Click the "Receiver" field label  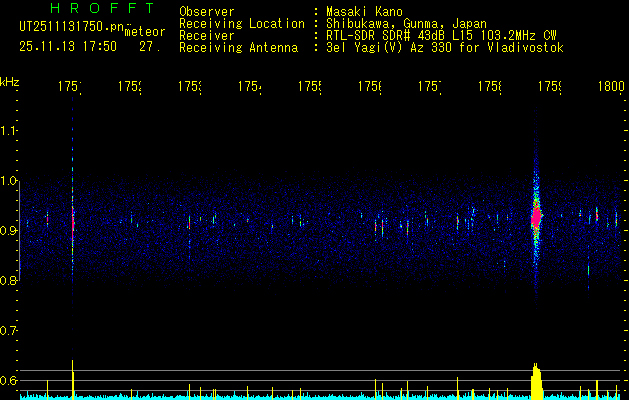coord(207,36)
